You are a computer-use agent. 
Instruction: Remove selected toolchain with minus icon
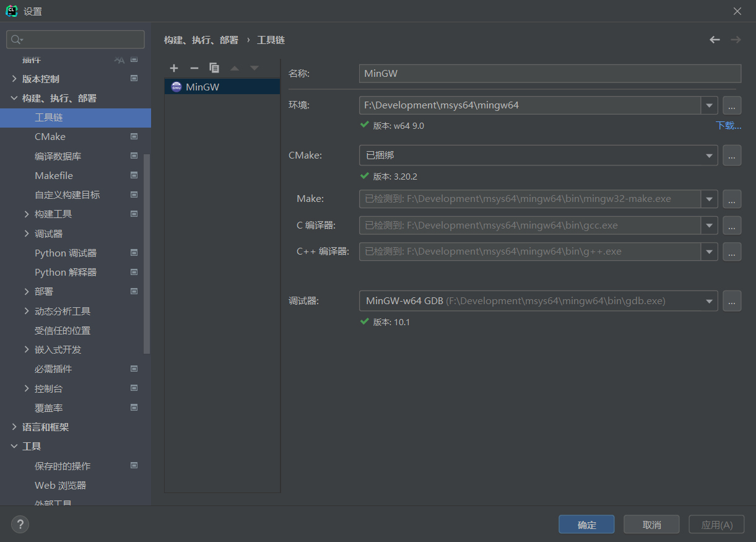pos(194,68)
